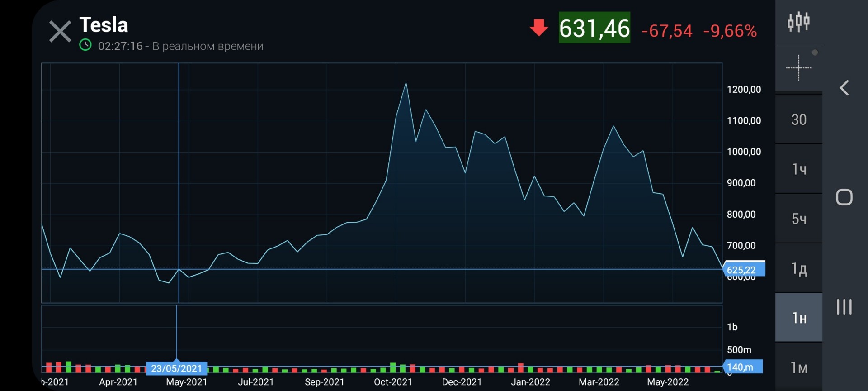Tap the 500m volume axis label

pos(739,350)
